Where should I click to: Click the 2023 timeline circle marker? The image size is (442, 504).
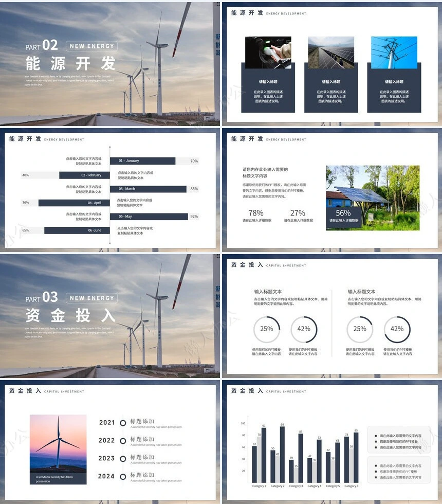[x=123, y=458]
